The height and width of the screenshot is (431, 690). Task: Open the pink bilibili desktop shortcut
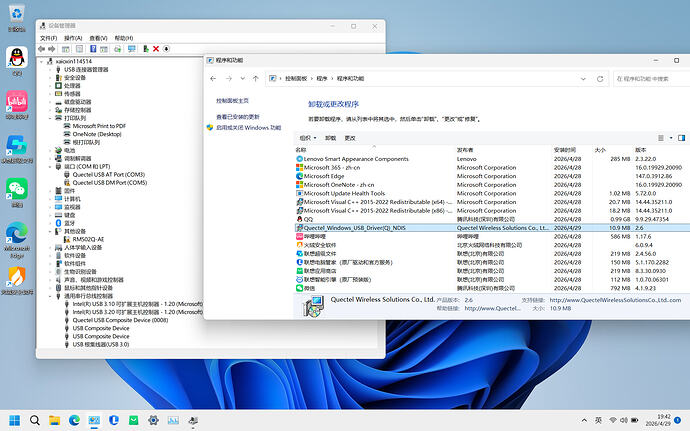[x=17, y=105]
